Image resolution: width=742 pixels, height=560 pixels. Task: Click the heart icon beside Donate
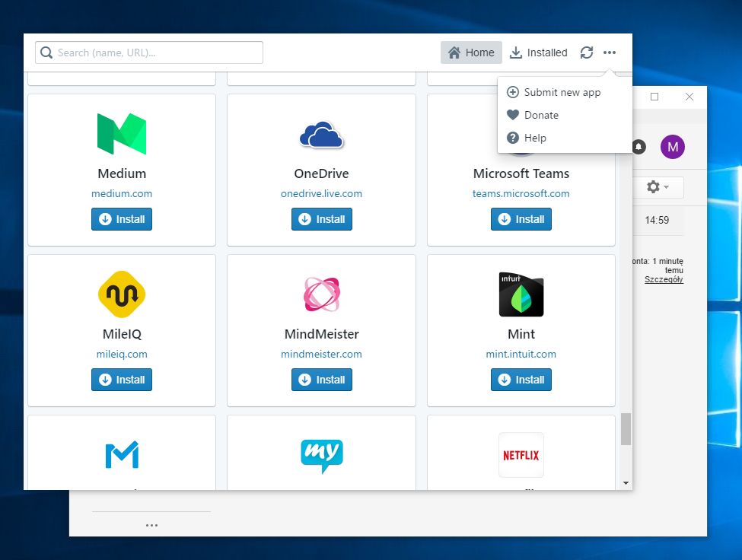(512, 115)
